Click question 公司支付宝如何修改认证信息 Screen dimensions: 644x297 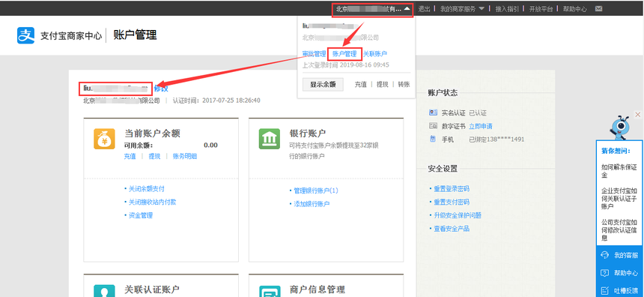[x=619, y=230]
